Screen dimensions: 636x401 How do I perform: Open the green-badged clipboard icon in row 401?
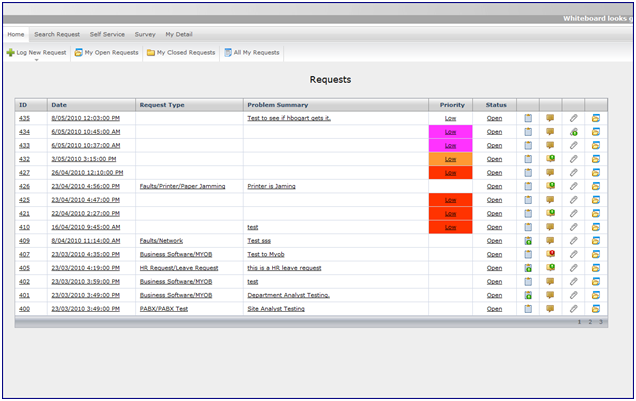pos(528,295)
